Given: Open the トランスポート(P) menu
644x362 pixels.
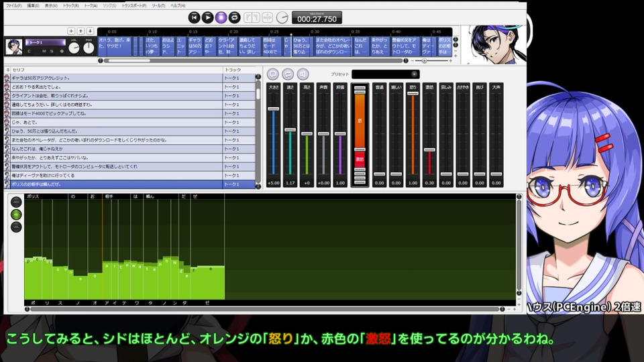Looking at the screenshot, I should coord(134,6).
